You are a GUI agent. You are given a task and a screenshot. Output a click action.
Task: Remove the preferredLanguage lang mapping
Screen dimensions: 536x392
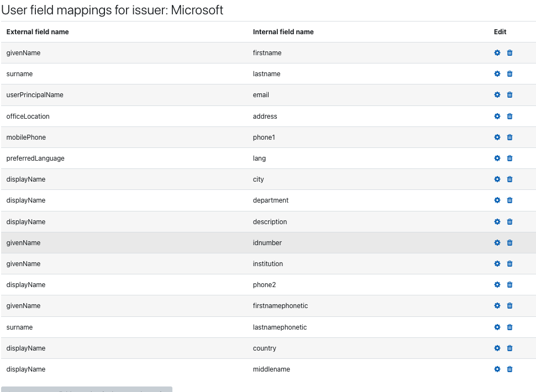click(x=509, y=158)
